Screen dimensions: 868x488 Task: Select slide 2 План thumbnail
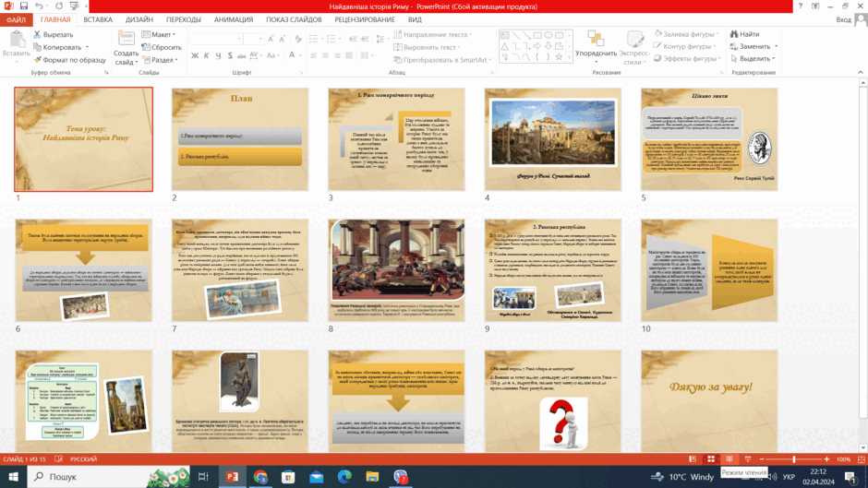pyautogui.click(x=240, y=139)
